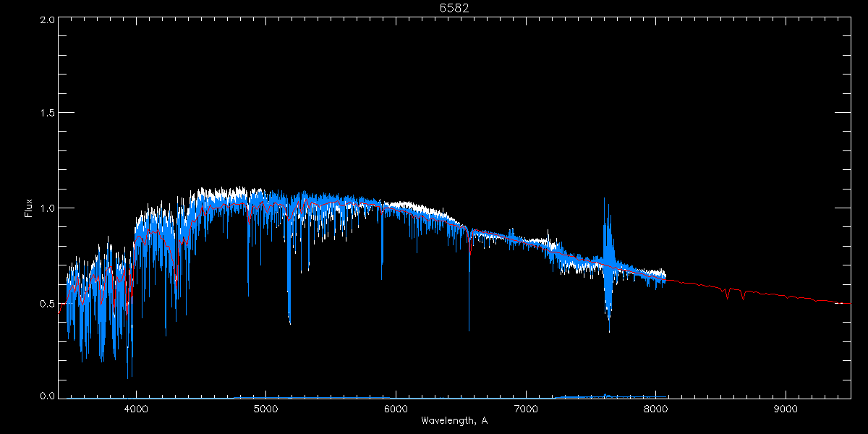Image resolution: width=868 pixels, height=434 pixels.
Task: Click the plot title 6582
Action: 454,8
